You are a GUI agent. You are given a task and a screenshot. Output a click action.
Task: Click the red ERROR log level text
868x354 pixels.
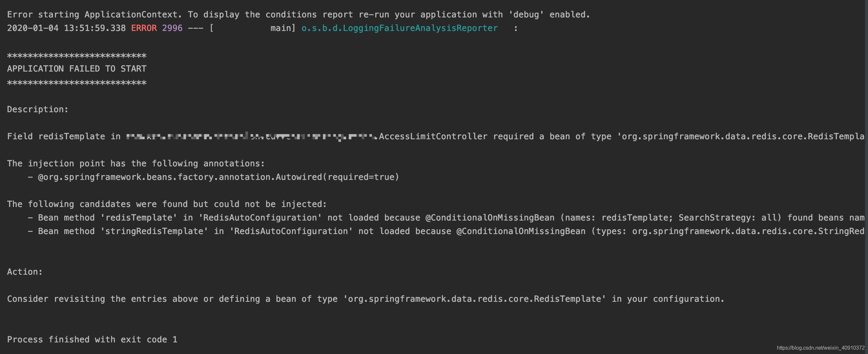(x=144, y=28)
